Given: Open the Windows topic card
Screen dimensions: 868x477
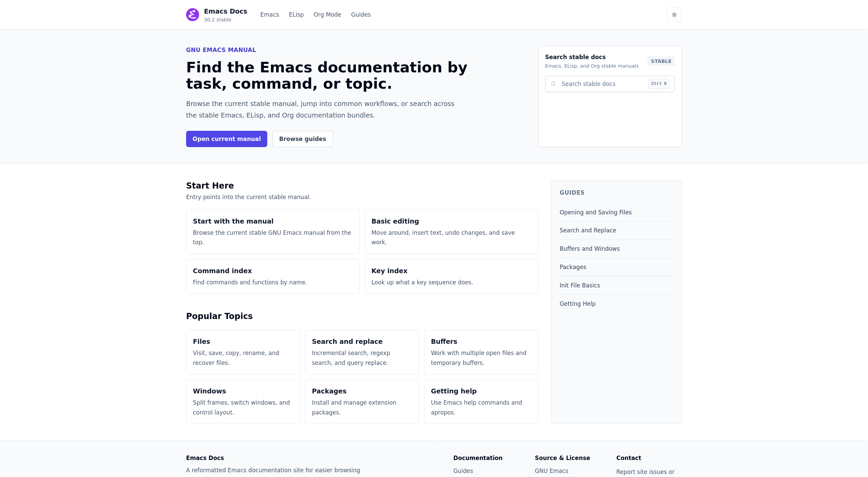Looking at the screenshot, I should (x=243, y=402).
